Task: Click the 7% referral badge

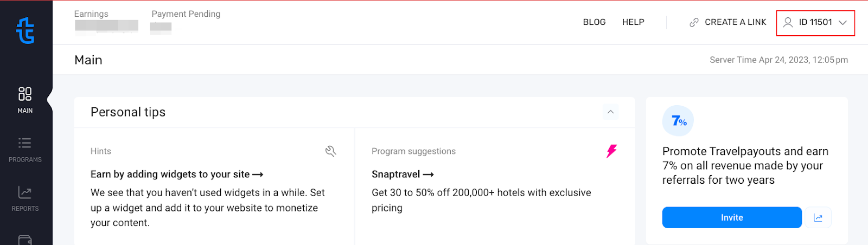Action: 678,121
